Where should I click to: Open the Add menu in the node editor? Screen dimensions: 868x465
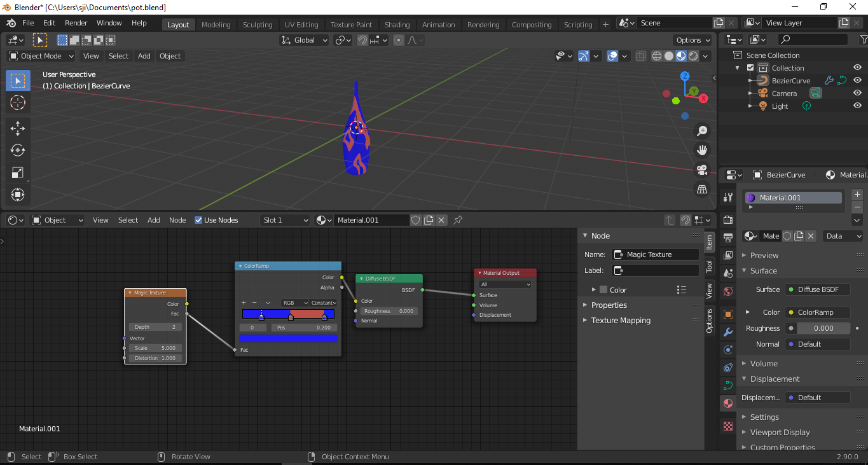[x=153, y=219]
